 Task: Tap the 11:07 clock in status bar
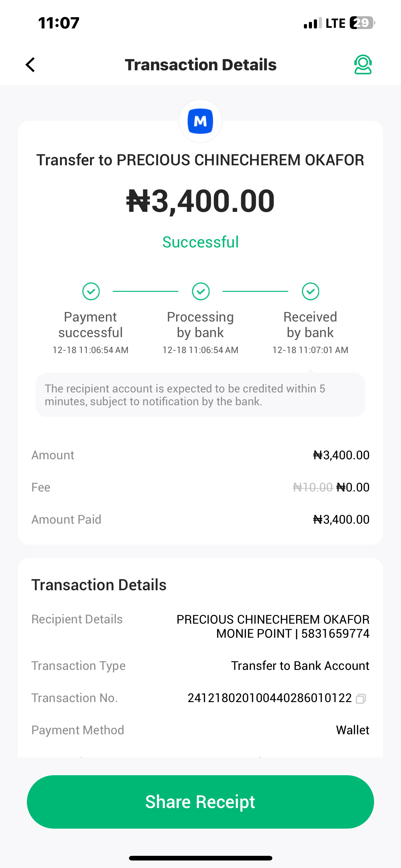coord(59,23)
